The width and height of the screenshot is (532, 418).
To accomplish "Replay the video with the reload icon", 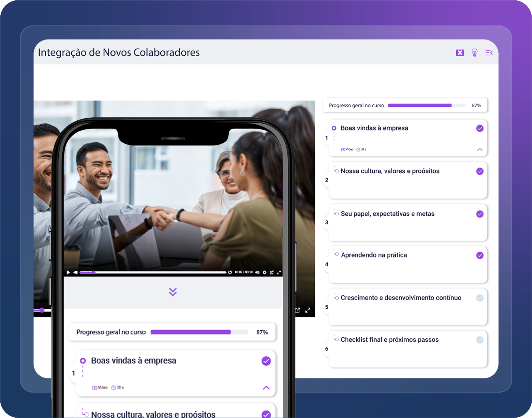I will tap(230, 272).
